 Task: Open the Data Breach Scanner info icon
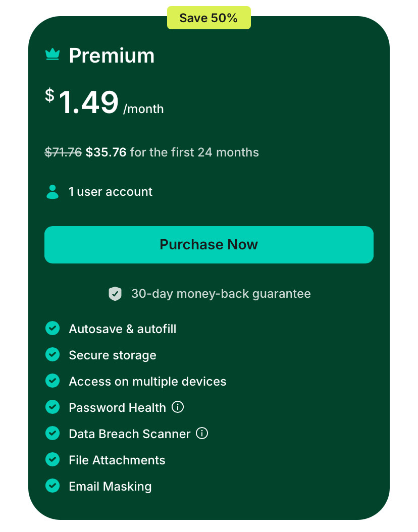[x=202, y=433]
